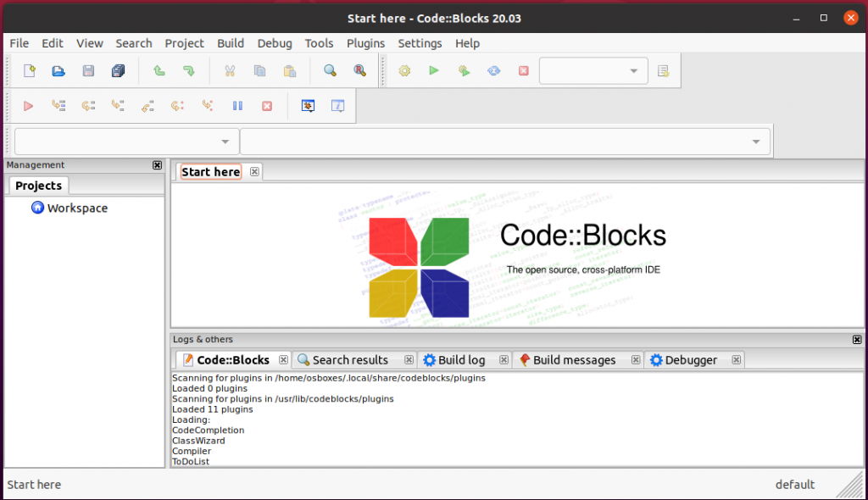Image resolution: width=868 pixels, height=500 pixels.
Task: Close the Debugger log tab
Action: [737, 360]
